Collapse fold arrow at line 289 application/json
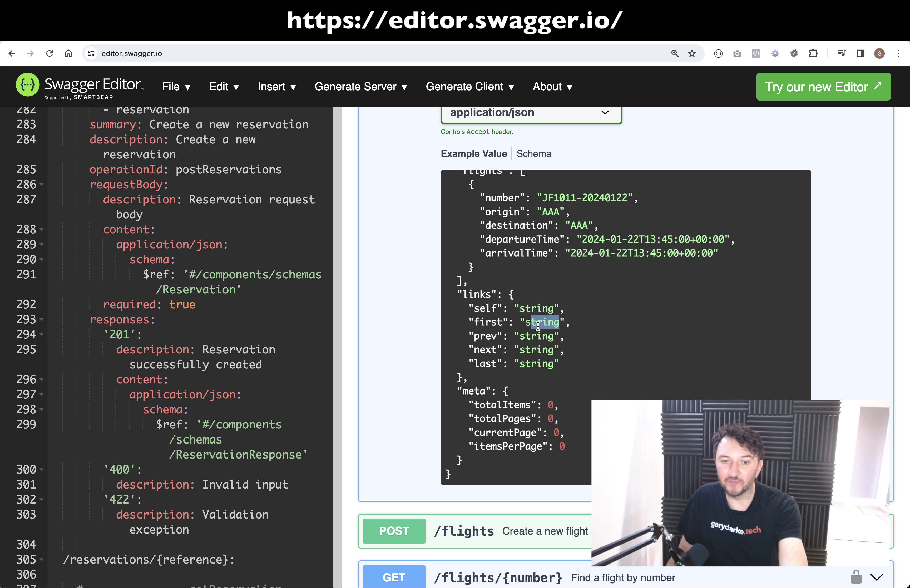The image size is (910, 588). pyautogui.click(x=42, y=244)
